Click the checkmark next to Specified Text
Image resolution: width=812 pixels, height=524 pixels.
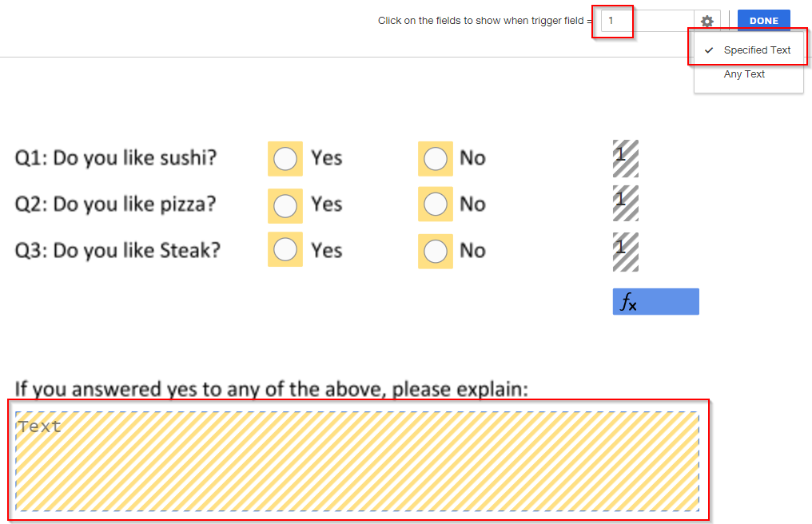click(x=708, y=50)
